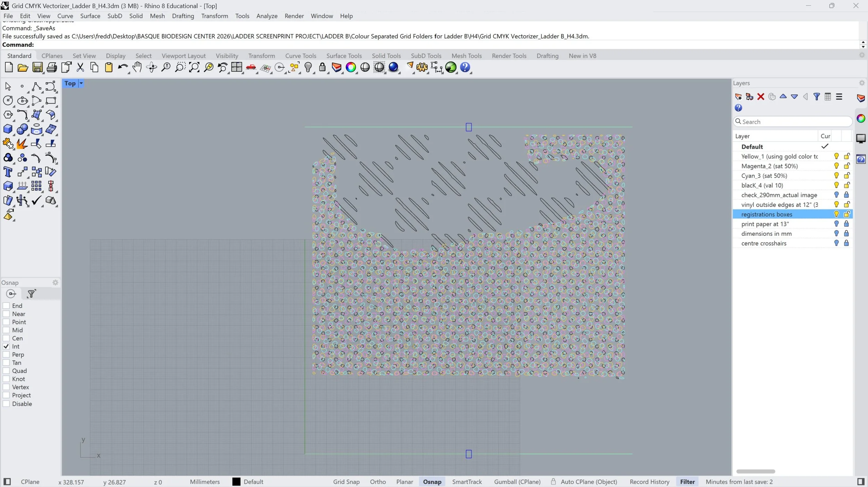Open the toolbar options gear menu
868x487 pixels.
pos(862,55)
